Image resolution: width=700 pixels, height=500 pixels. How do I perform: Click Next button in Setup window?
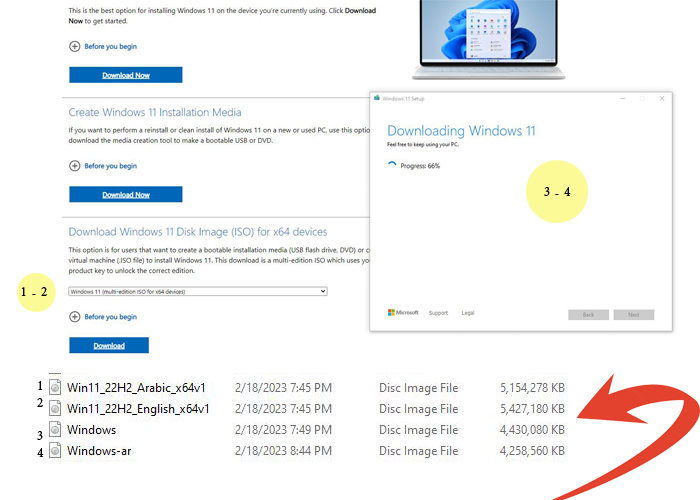(x=634, y=315)
